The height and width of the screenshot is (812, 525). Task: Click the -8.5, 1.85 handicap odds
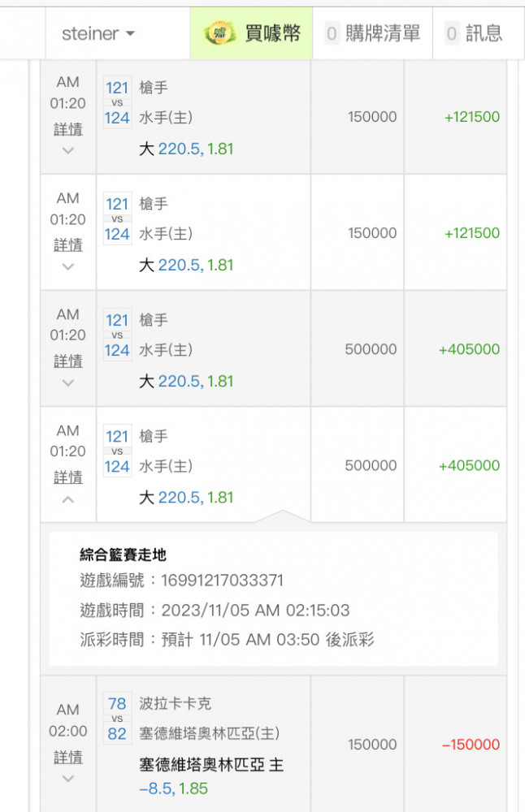coord(174,788)
